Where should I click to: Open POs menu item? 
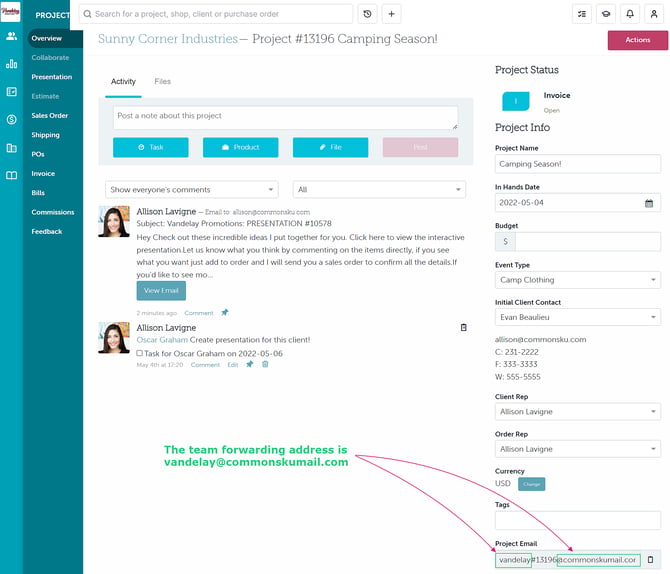click(38, 154)
